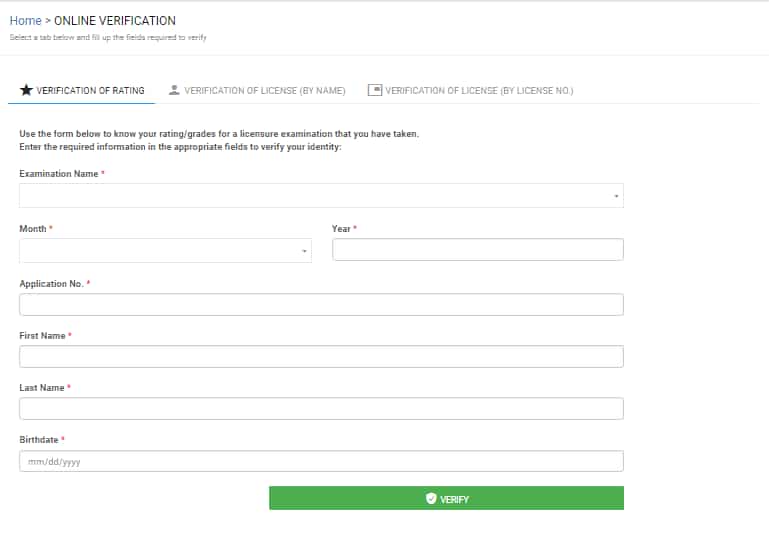The image size is (769, 539).
Task: Open the Examination Name dropdown arrow
Action: [616, 196]
